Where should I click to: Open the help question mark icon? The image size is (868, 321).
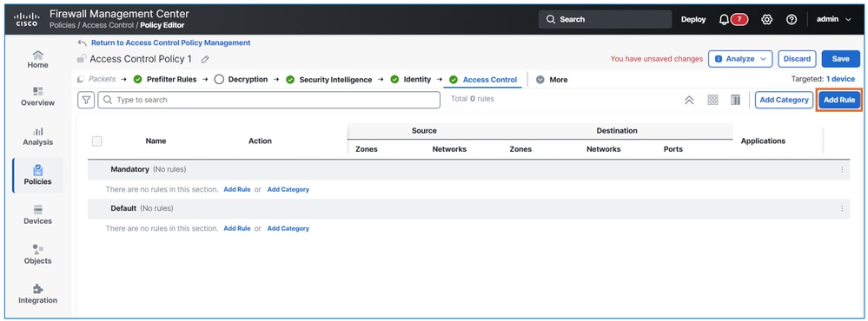coord(792,19)
